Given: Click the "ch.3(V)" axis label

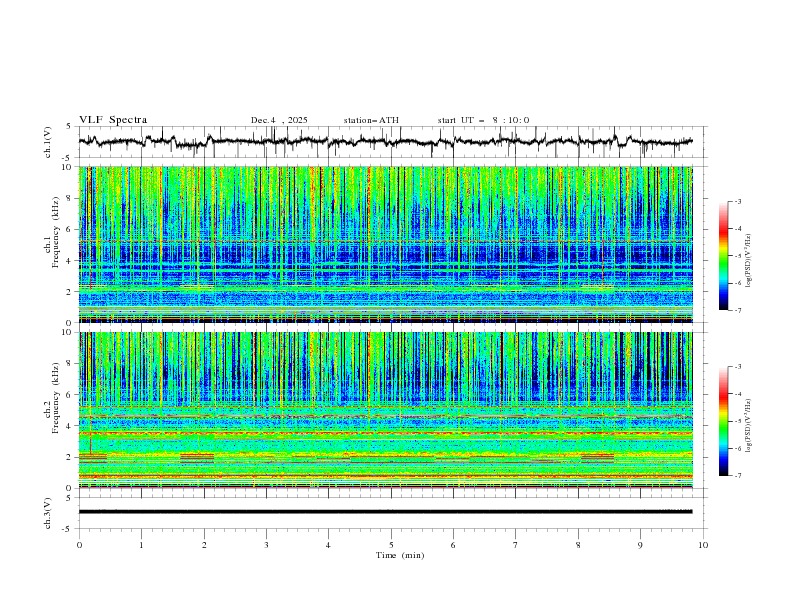Looking at the screenshot, I should 48,513.
